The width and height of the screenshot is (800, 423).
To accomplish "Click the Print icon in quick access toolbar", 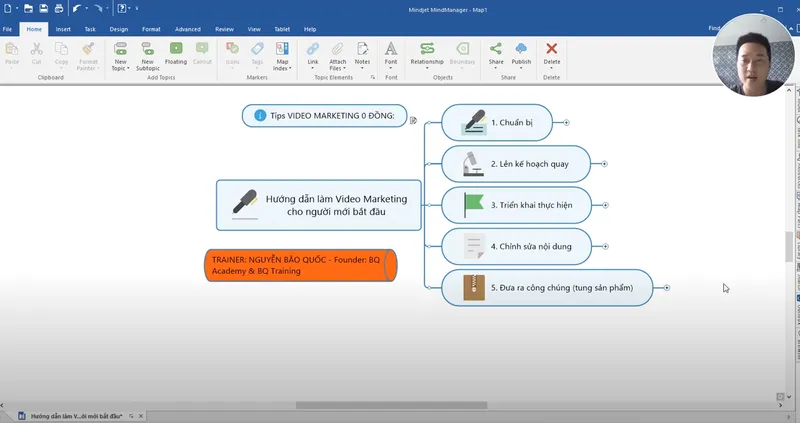I will 59,8.
